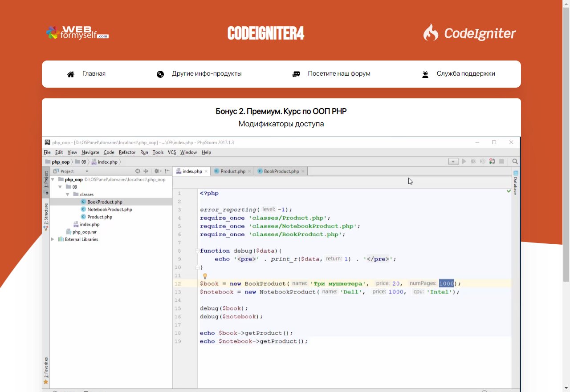Open the run configuration dropdown

click(453, 162)
